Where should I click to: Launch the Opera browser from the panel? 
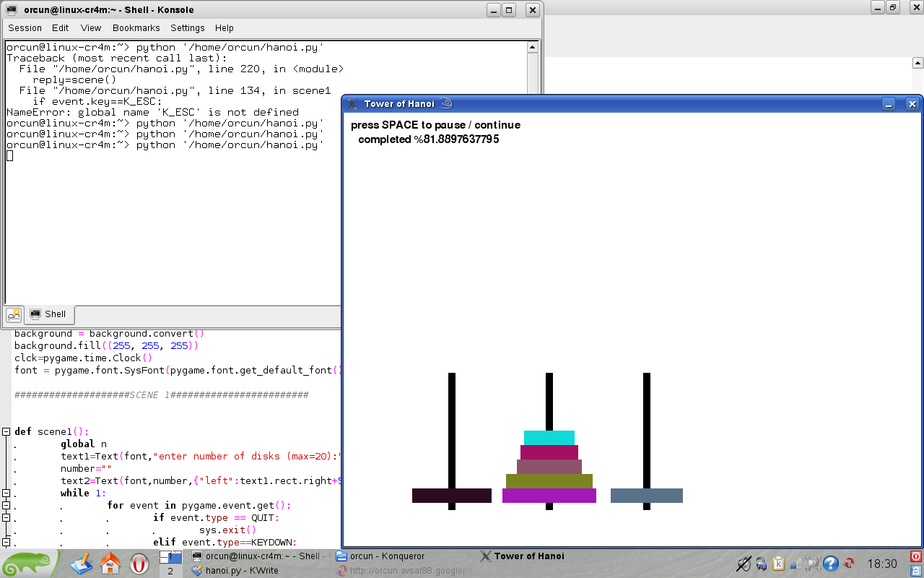[139, 564]
